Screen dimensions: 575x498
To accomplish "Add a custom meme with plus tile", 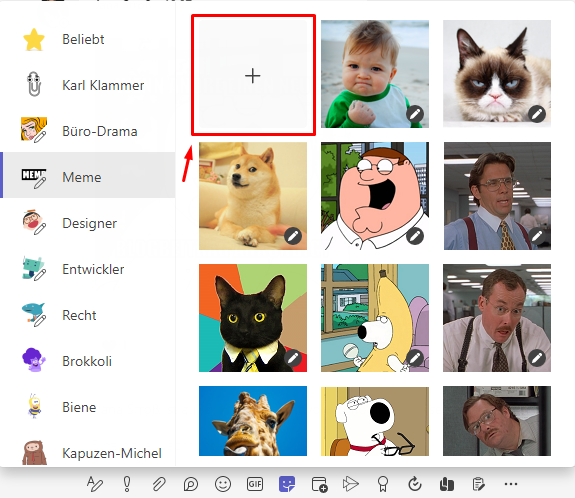I will 253,74.
